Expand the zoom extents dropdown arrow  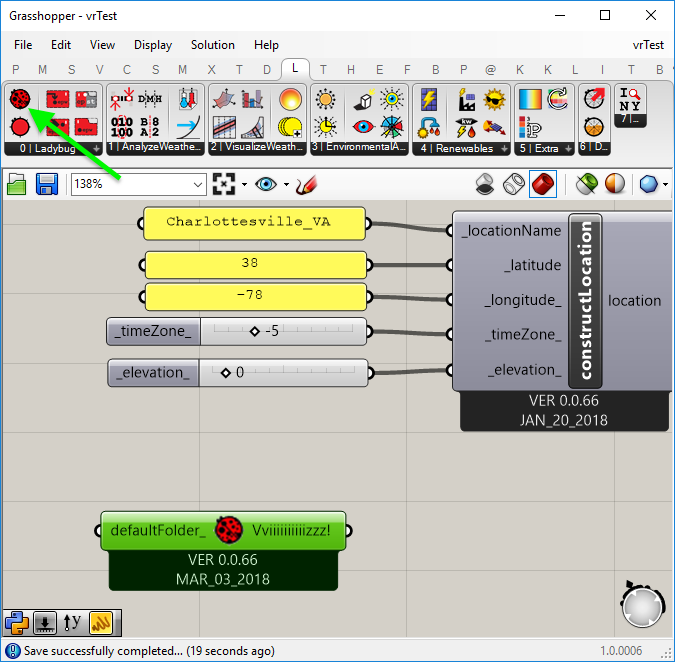pos(245,185)
